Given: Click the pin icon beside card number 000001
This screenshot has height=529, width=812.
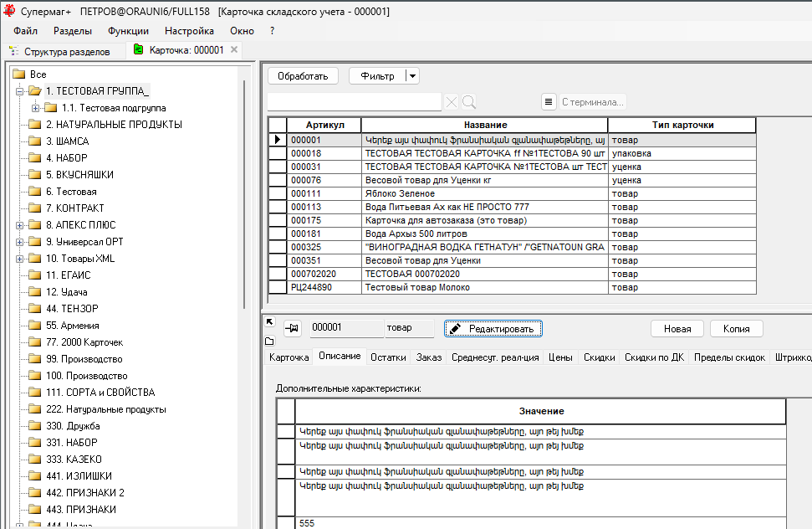Looking at the screenshot, I should click(x=292, y=329).
